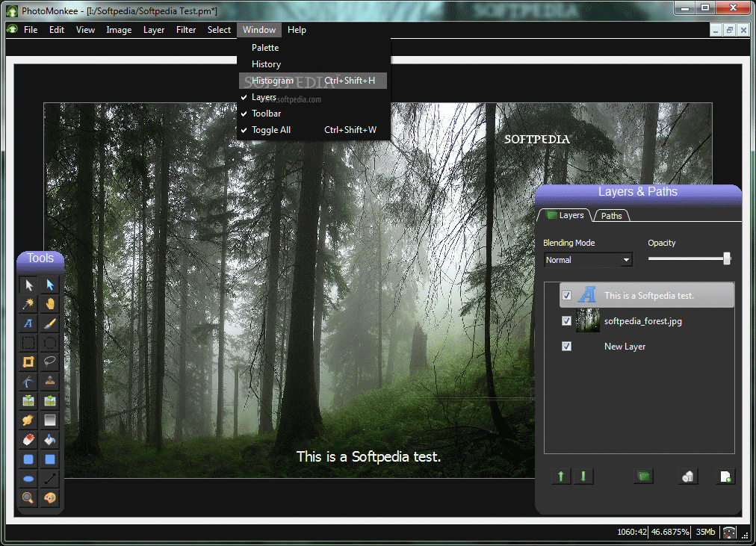Select the clone stamp tool
Image resolution: width=756 pixels, height=546 pixels.
click(x=49, y=382)
